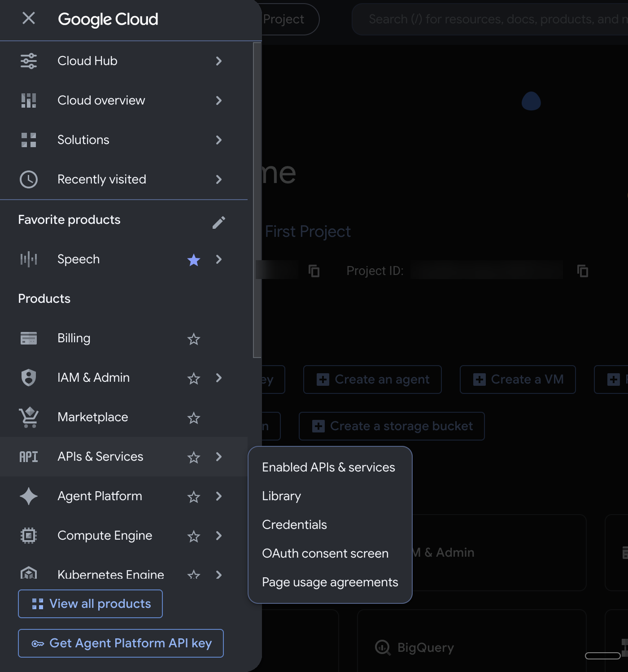The width and height of the screenshot is (628, 672).
Task: Click the Agent Platform sparkle icon
Action: 29,496
